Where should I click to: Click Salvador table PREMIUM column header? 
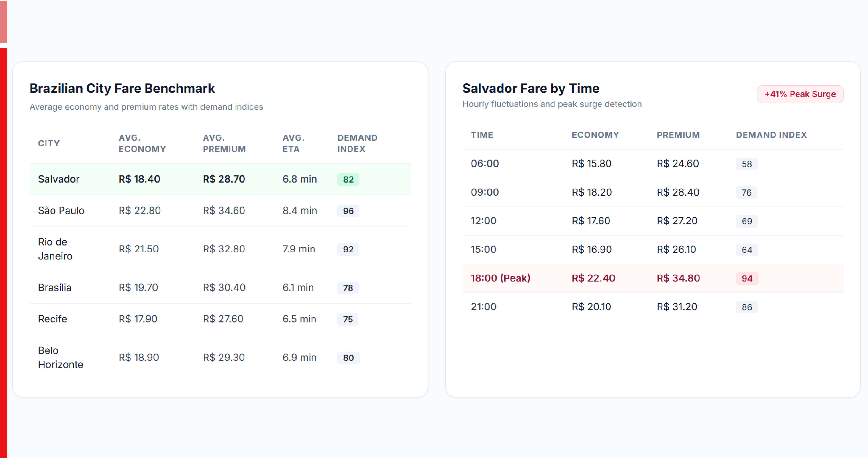(x=678, y=135)
